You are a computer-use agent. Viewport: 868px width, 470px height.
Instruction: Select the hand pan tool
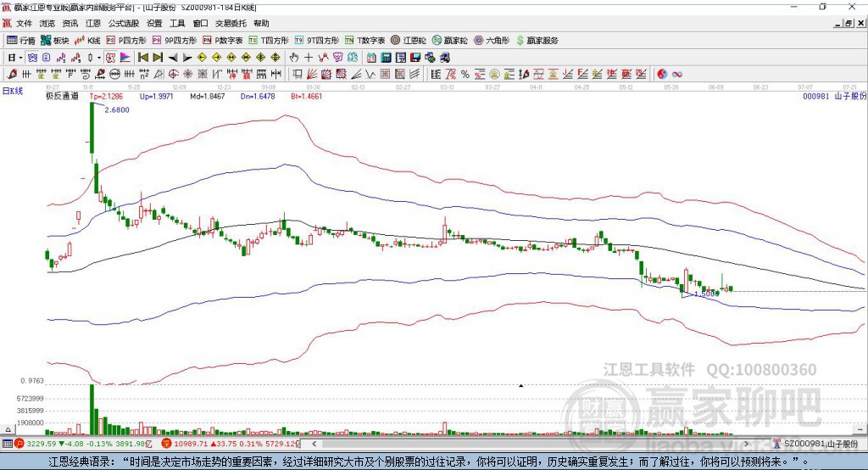(294, 58)
